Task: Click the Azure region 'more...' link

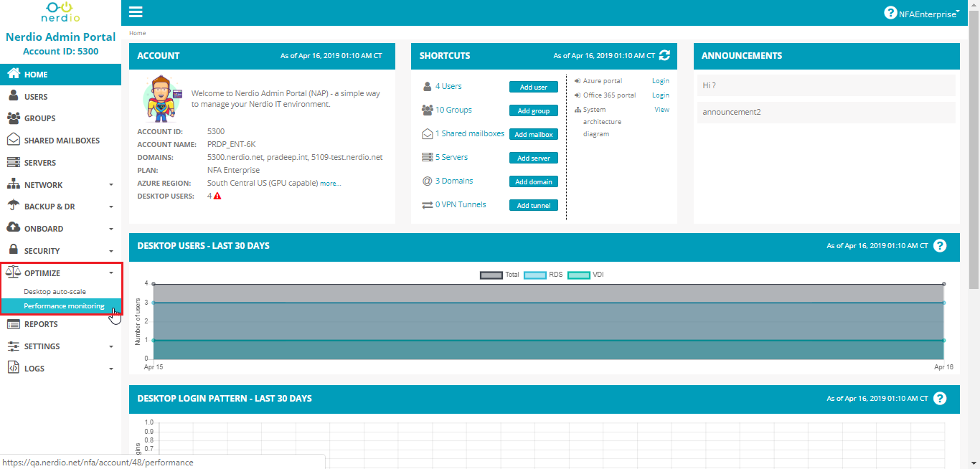Action: pyautogui.click(x=331, y=184)
